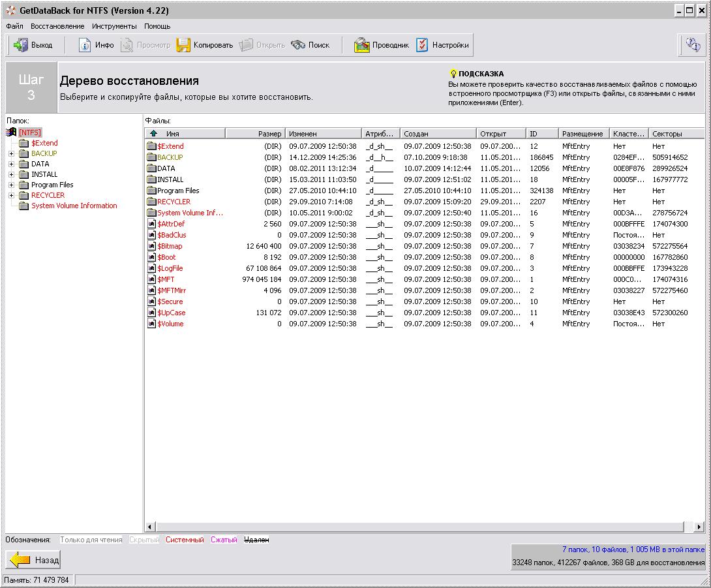Select the $MFT file icon in list
The image size is (711, 588).
[152, 279]
